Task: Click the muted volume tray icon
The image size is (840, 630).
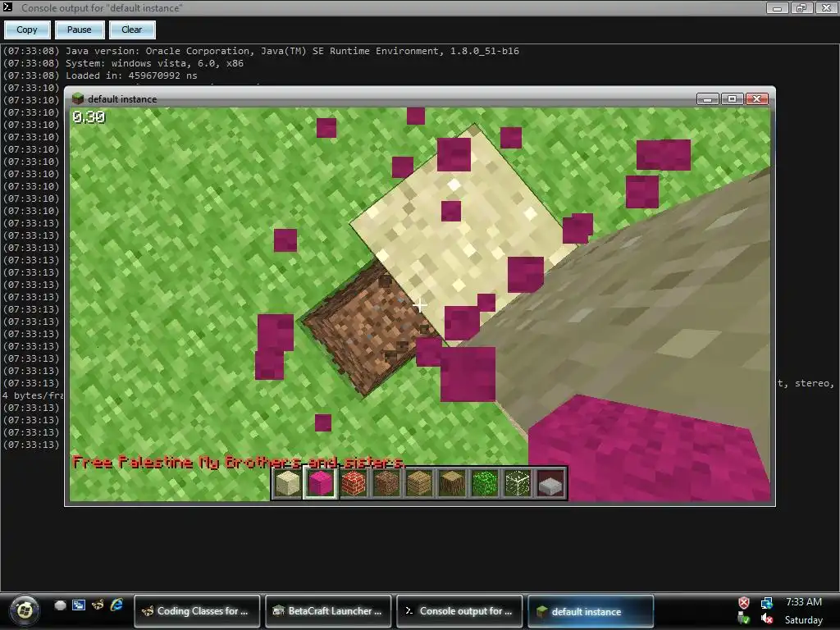Action: (767, 619)
